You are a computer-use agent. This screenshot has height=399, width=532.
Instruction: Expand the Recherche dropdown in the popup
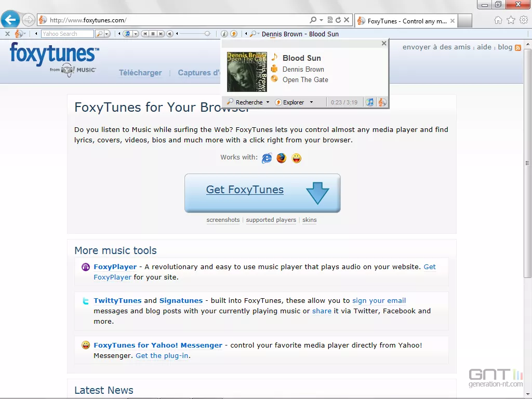(x=268, y=102)
